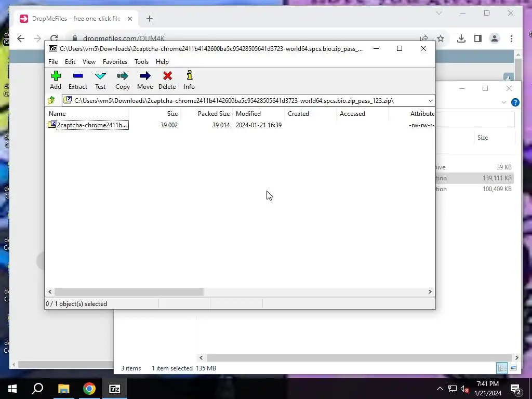Click File Explorer help question icon

tap(515, 102)
